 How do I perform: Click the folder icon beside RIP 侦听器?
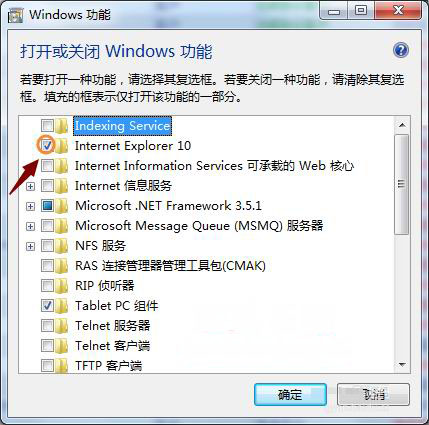click(62, 286)
